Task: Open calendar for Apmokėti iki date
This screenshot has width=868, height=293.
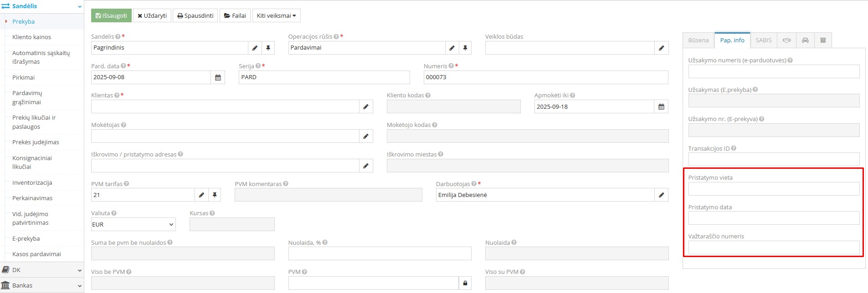Action: [x=661, y=107]
